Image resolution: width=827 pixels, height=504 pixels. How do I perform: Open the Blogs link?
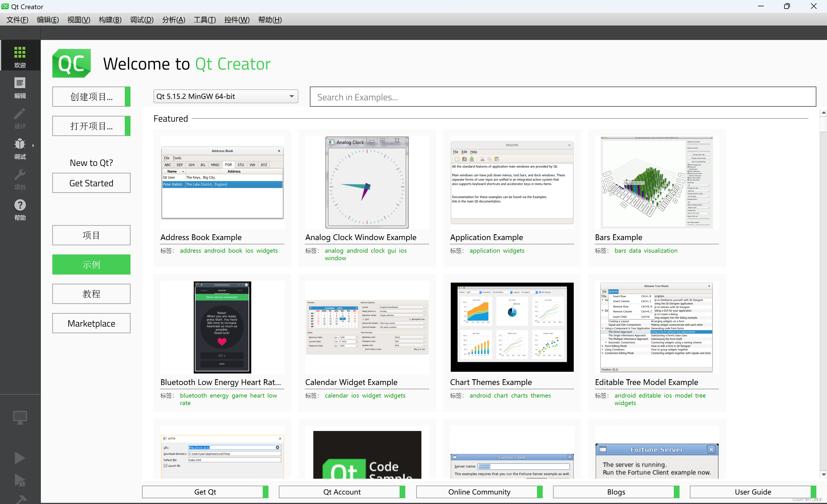tap(616, 492)
